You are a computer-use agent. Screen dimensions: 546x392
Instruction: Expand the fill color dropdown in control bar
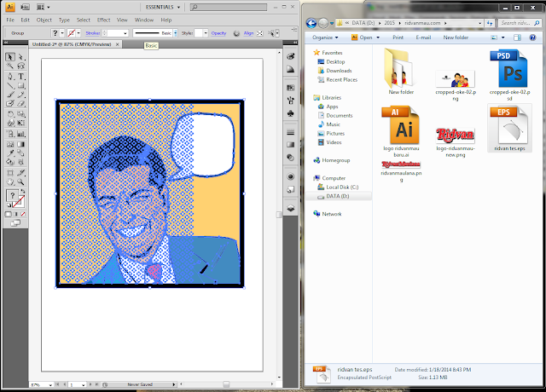62,33
